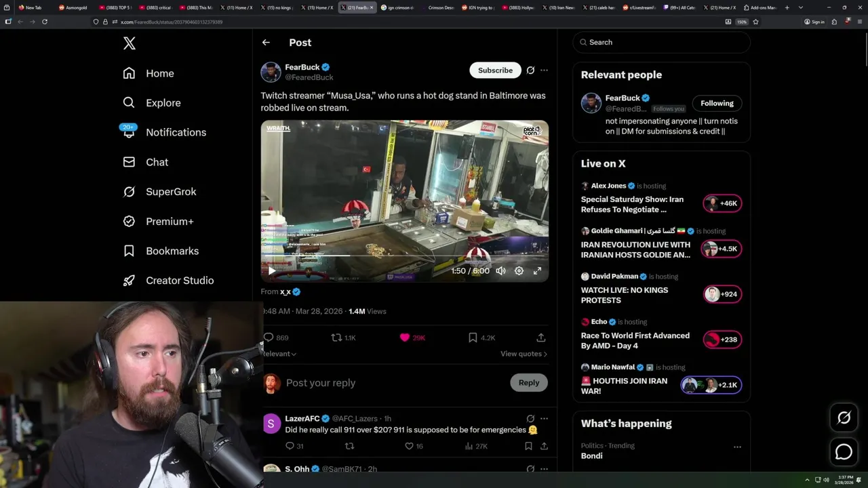Open @FearedBuck handle link
The height and width of the screenshot is (488, 868).
(x=309, y=77)
